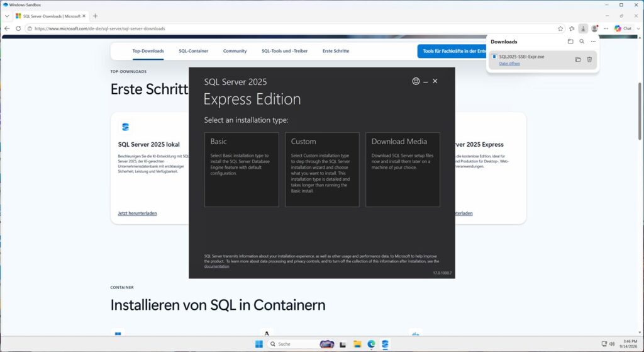This screenshot has width=644, height=352.
Task: Open volume control in system tray
Action: point(612,344)
